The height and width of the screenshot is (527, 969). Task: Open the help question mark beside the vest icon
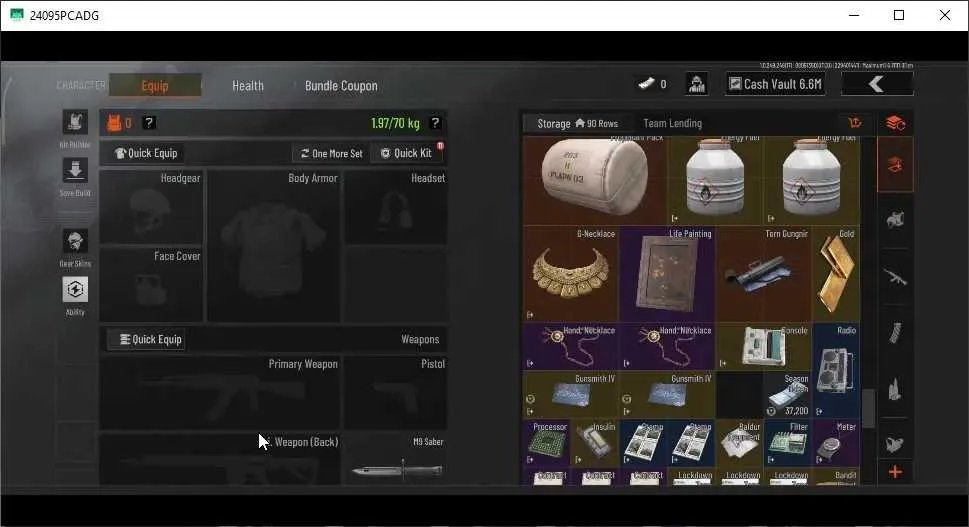[x=149, y=122]
